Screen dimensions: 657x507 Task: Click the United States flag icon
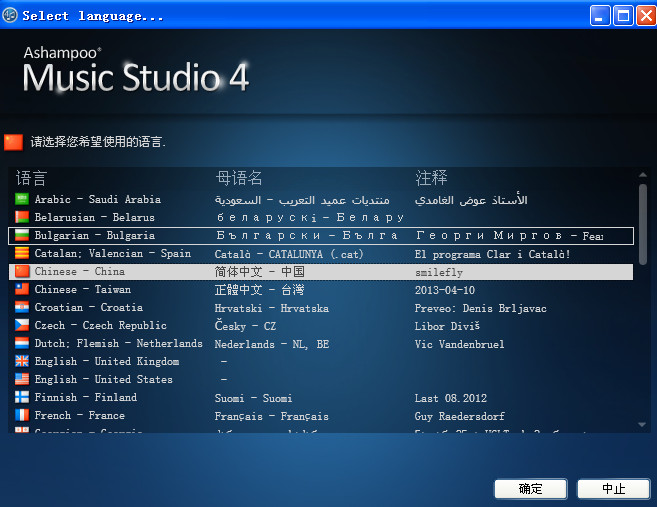[x=22, y=379]
